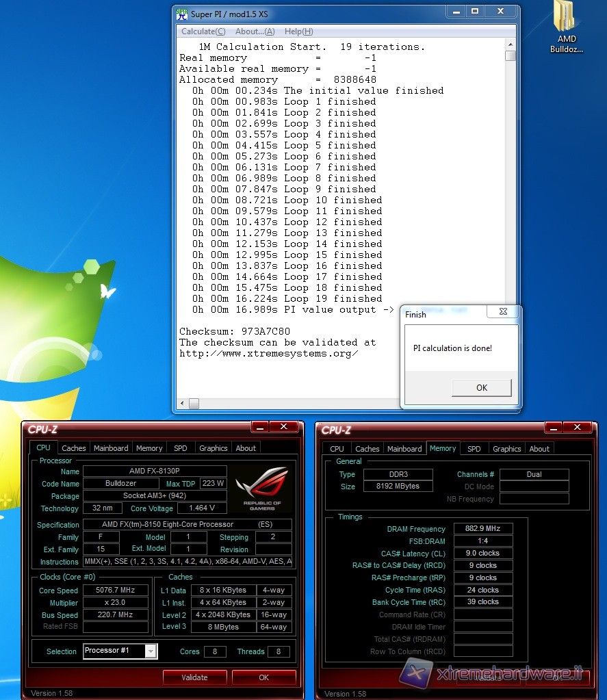
Task: Open the Help menu in Super PI
Action: coord(298,31)
